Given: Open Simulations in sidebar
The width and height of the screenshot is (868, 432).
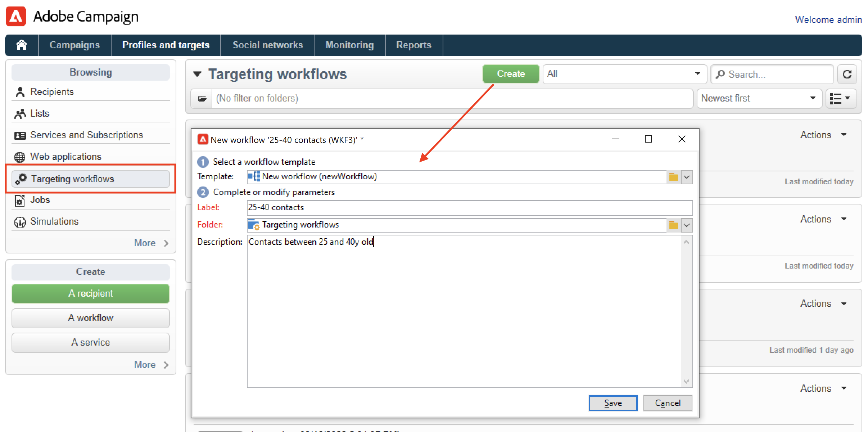Looking at the screenshot, I should tap(54, 221).
